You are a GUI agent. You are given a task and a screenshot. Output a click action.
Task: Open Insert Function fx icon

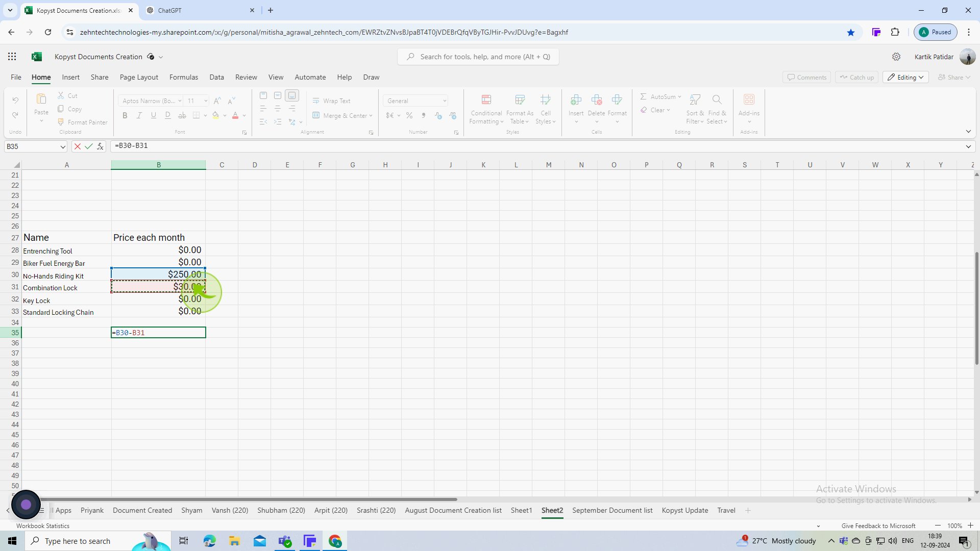100,146
